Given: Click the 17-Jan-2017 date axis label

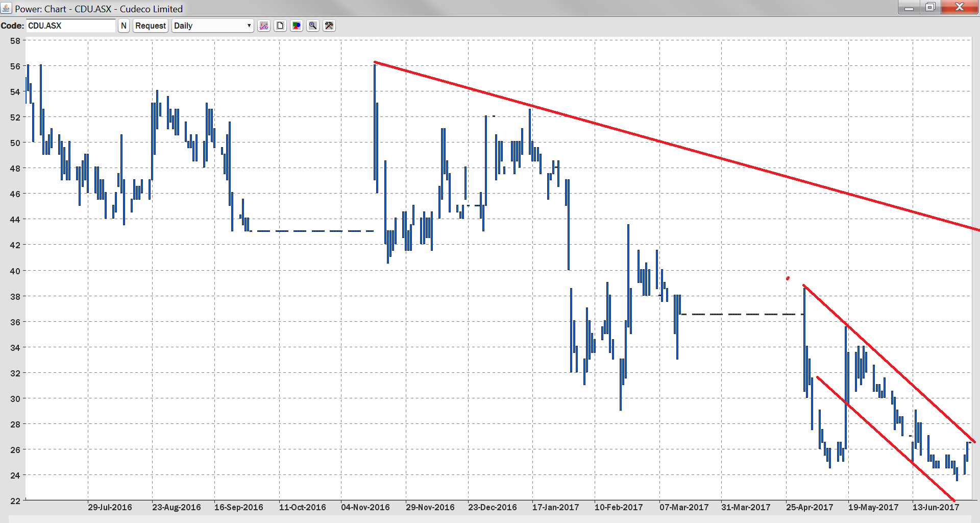Looking at the screenshot, I should [x=556, y=507].
